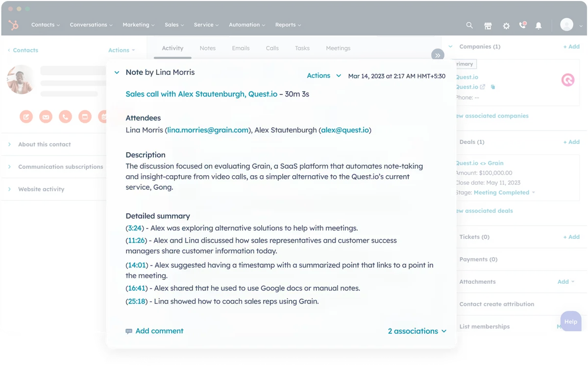This screenshot has width=588, height=368.
Task: Check notifications via the bell icon
Action: tap(538, 25)
